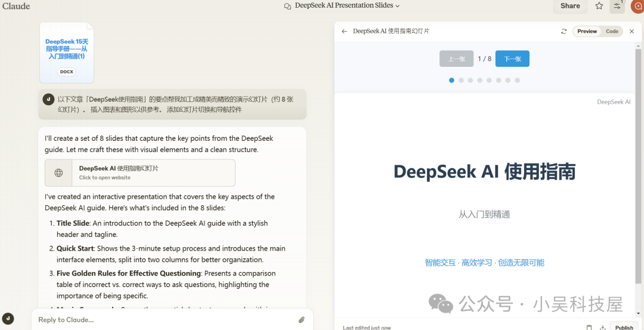Viewport: 644px width, 330px height.
Task: Select the first slide indicator dot
Action: coord(452,80)
